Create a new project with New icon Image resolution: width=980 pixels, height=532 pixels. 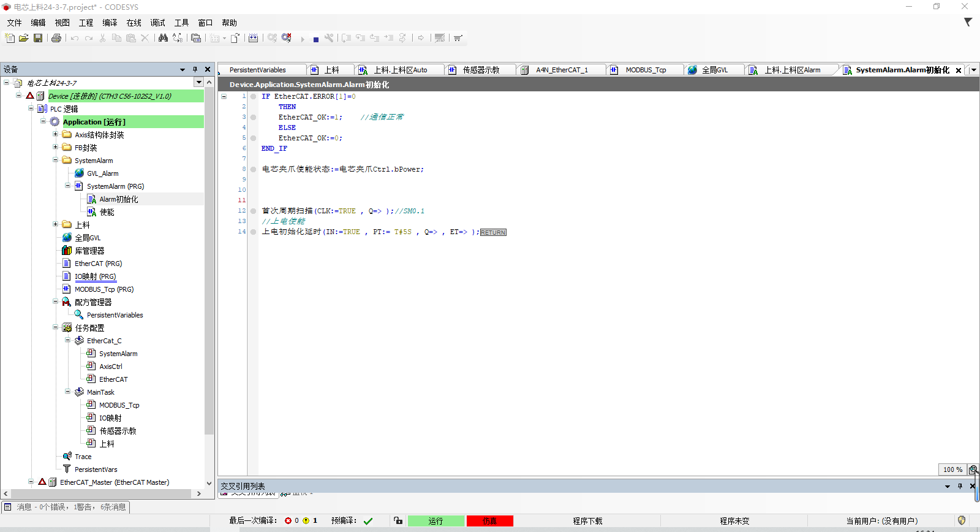coord(10,38)
